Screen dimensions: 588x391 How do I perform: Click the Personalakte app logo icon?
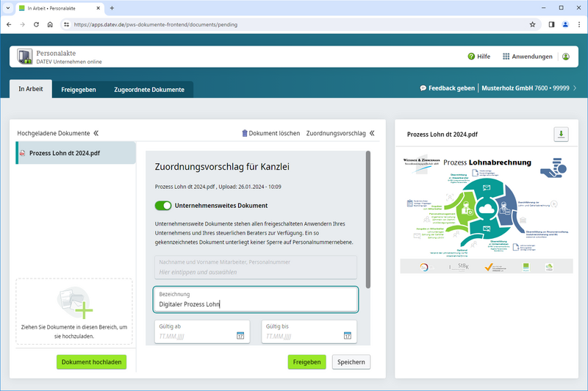coord(25,57)
